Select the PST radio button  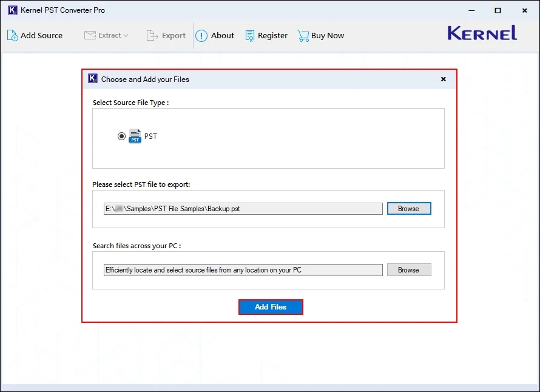click(121, 135)
